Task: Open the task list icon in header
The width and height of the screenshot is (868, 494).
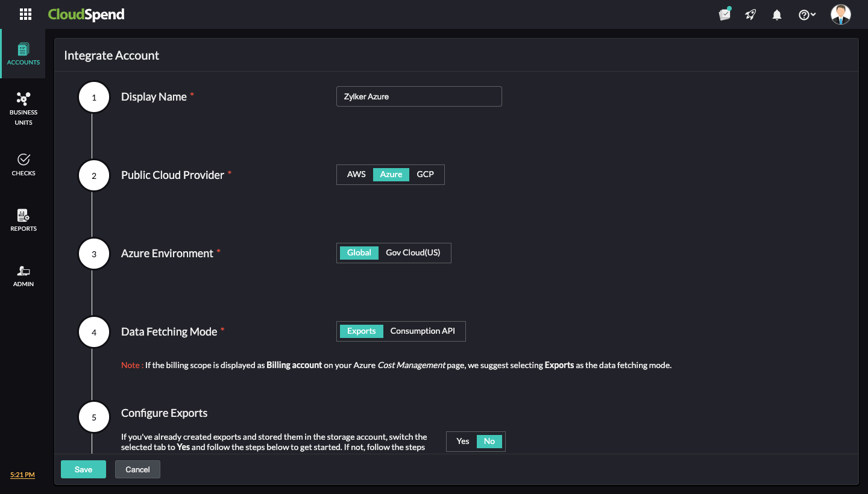Action: pyautogui.click(x=725, y=14)
